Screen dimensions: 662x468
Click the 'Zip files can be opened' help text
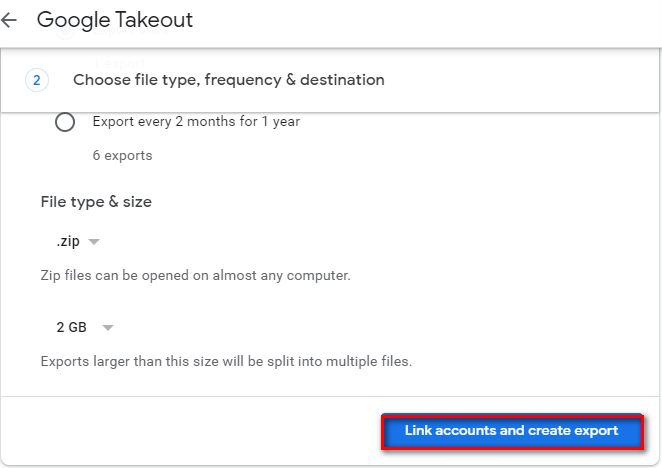pos(195,275)
